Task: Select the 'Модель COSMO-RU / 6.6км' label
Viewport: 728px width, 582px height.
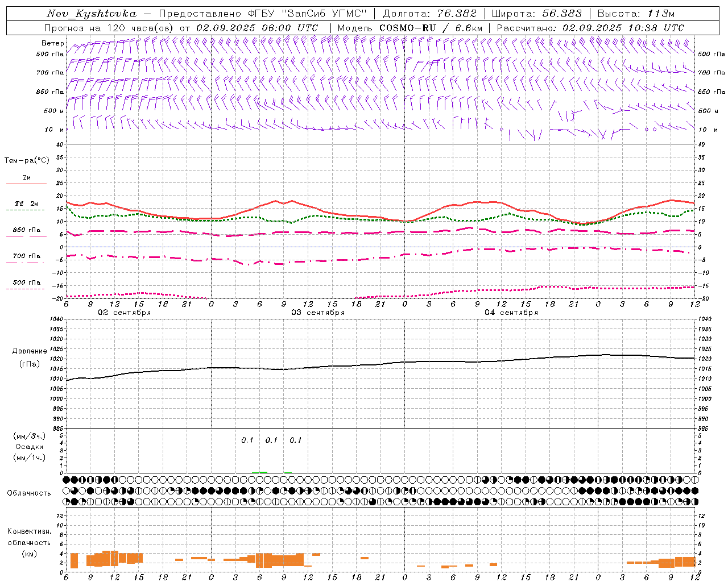Action: click(x=409, y=28)
